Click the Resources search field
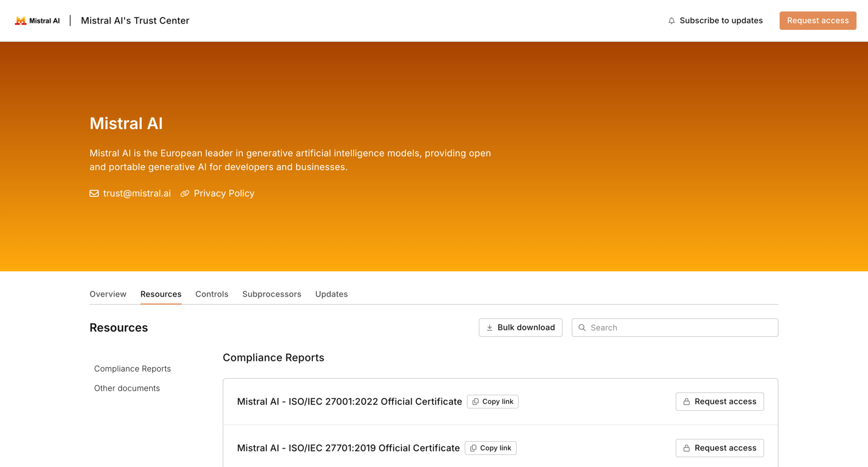 coord(675,328)
